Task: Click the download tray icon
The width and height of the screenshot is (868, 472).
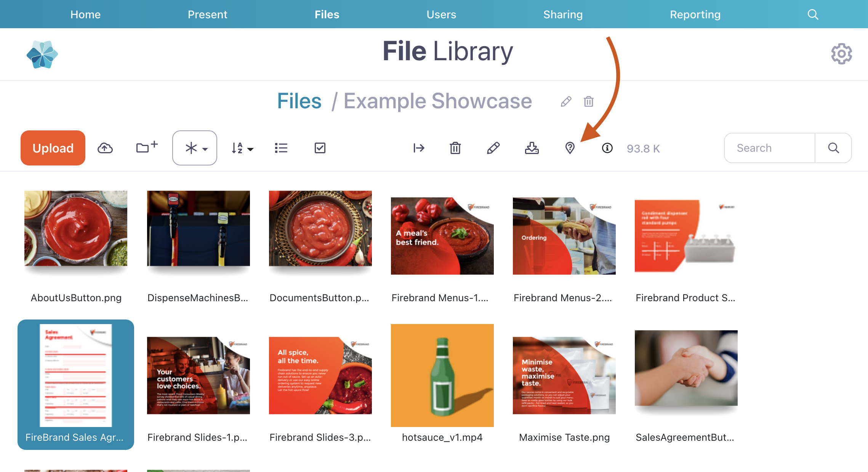Action: click(532, 148)
